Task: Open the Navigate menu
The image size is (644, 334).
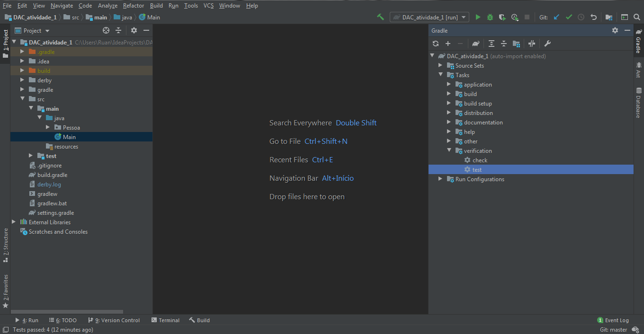Action: coord(62,6)
